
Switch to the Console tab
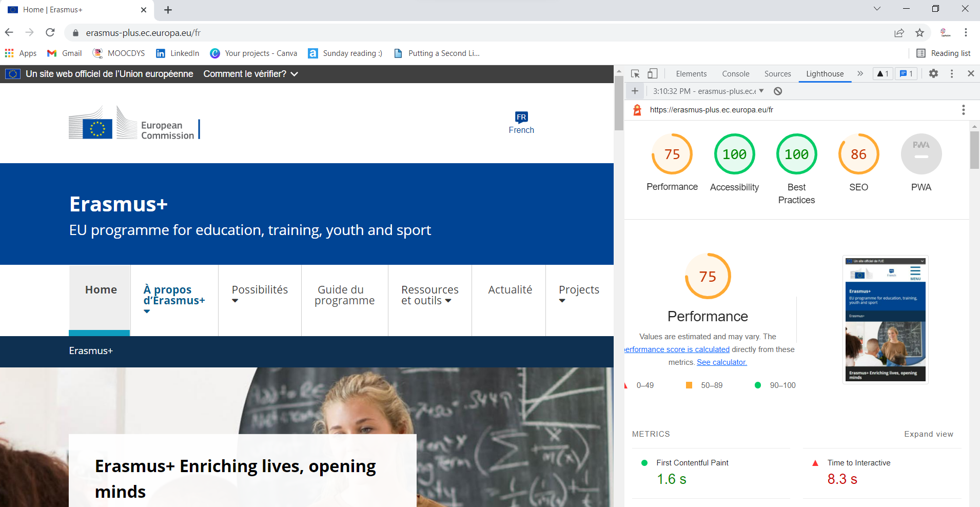coord(735,74)
